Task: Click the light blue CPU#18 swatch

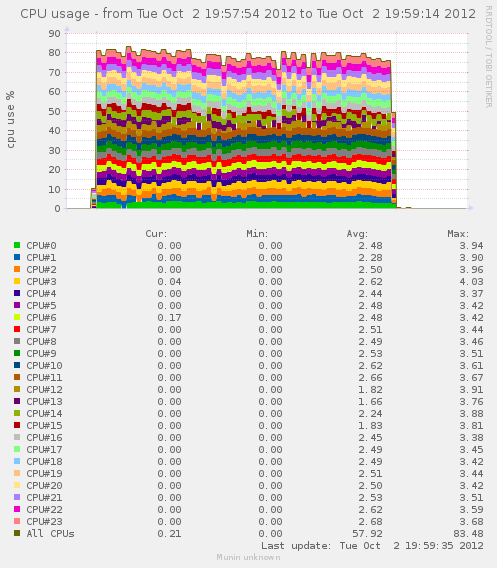Action: pos(17,461)
